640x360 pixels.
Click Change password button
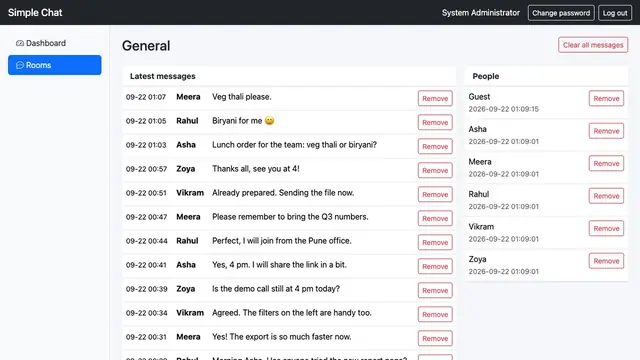pyautogui.click(x=561, y=13)
